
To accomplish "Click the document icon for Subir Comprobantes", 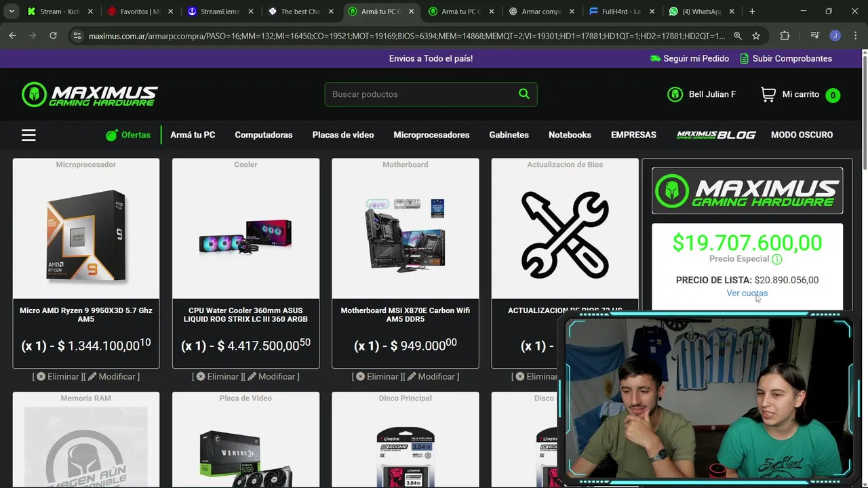I will click(745, 58).
